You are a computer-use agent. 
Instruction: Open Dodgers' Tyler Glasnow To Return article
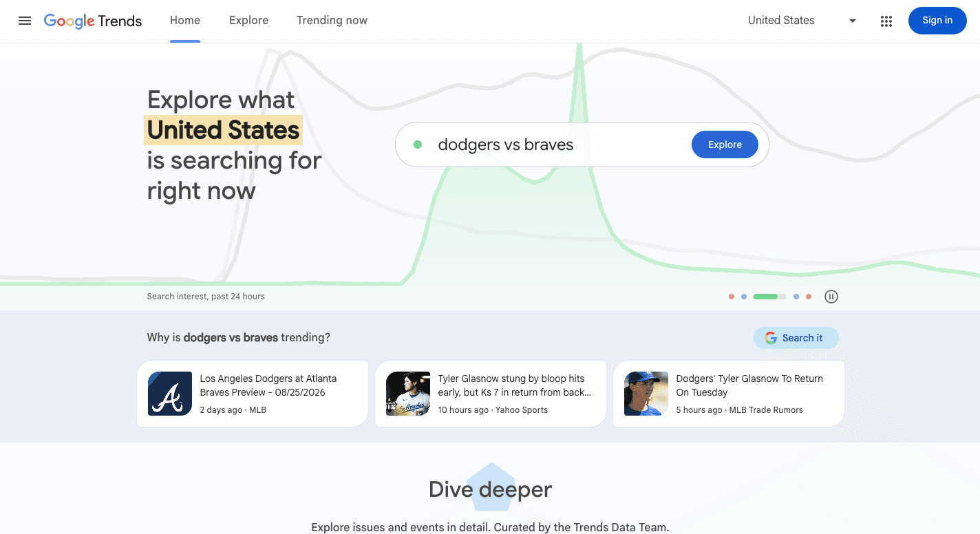[x=729, y=394]
